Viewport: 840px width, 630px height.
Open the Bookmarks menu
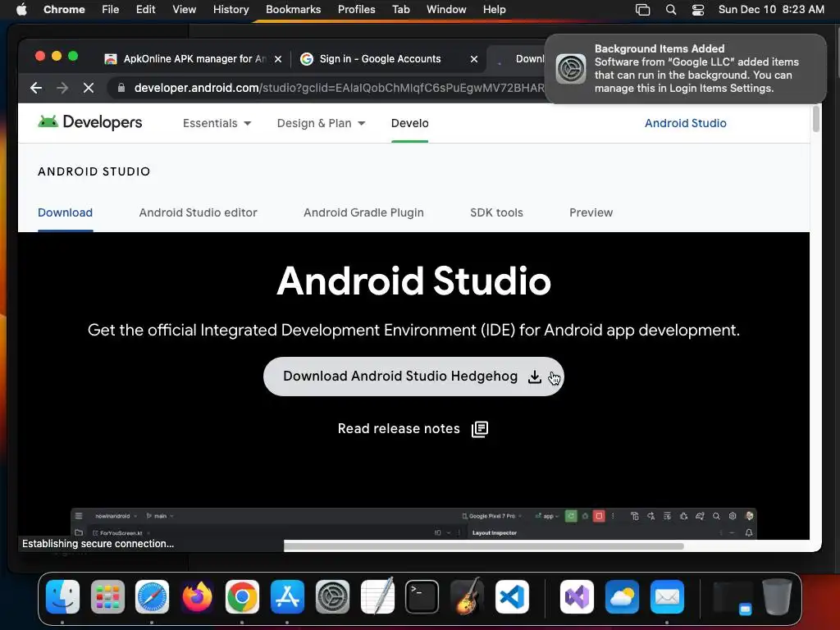point(293,10)
